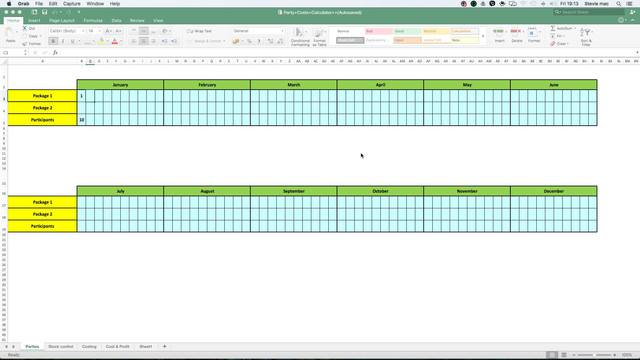This screenshot has height=360, width=640.
Task: Switch to the Formulas ribbon tab
Action: 93,20
